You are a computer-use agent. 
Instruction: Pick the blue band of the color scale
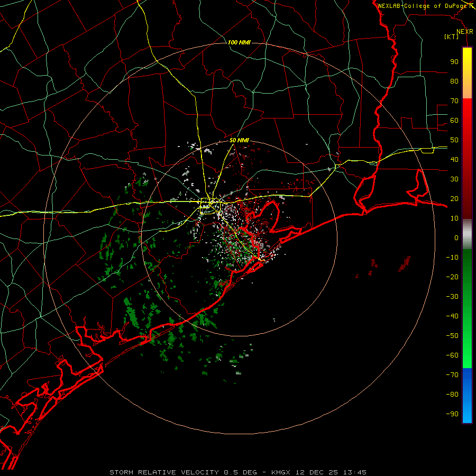pyautogui.click(x=467, y=396)
